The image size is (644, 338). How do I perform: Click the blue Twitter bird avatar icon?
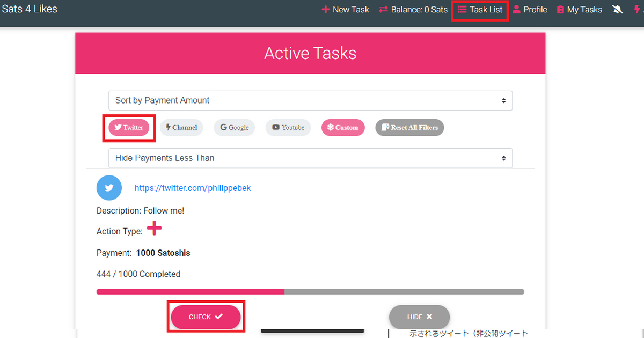(x=109, y=188)
